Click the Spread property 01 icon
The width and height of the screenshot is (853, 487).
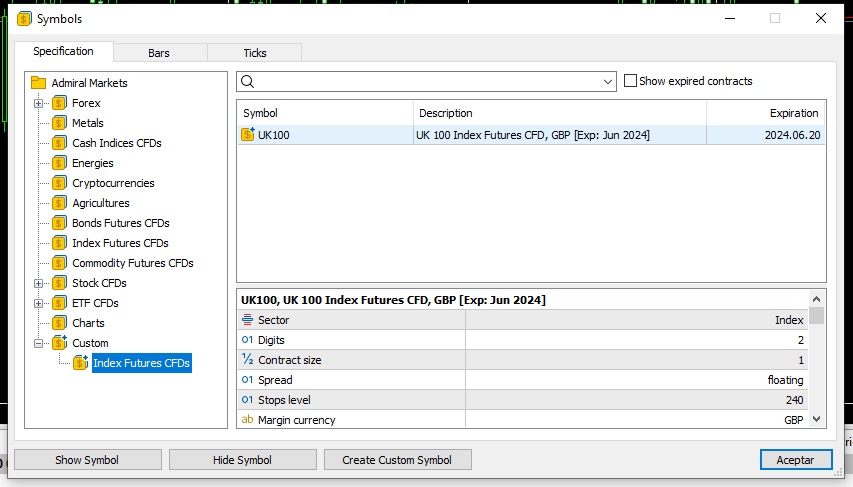pyautogui.click(x=248, y=380)
